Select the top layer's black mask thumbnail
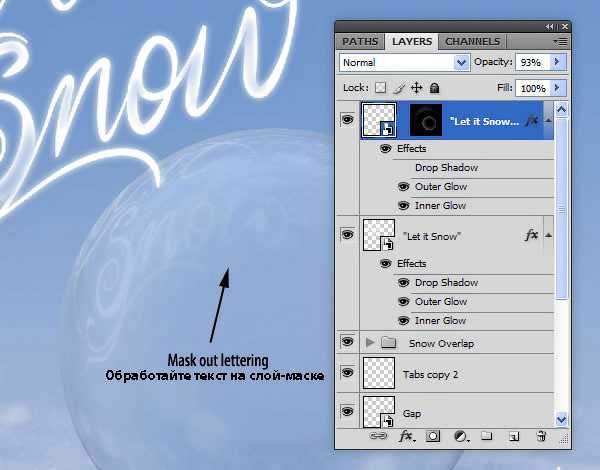Screen dimensions: 600x470 point(426,120)
